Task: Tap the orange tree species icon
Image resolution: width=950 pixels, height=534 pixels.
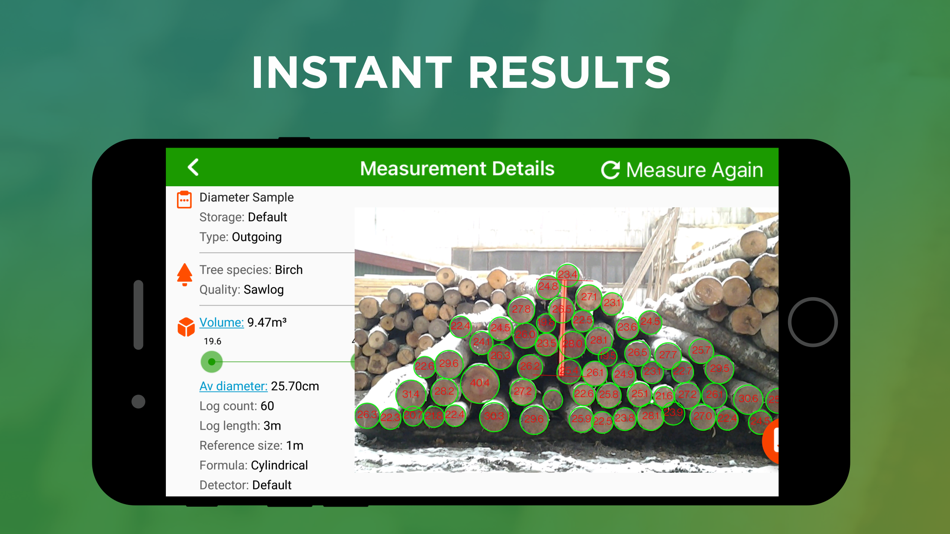Action: 185,275
